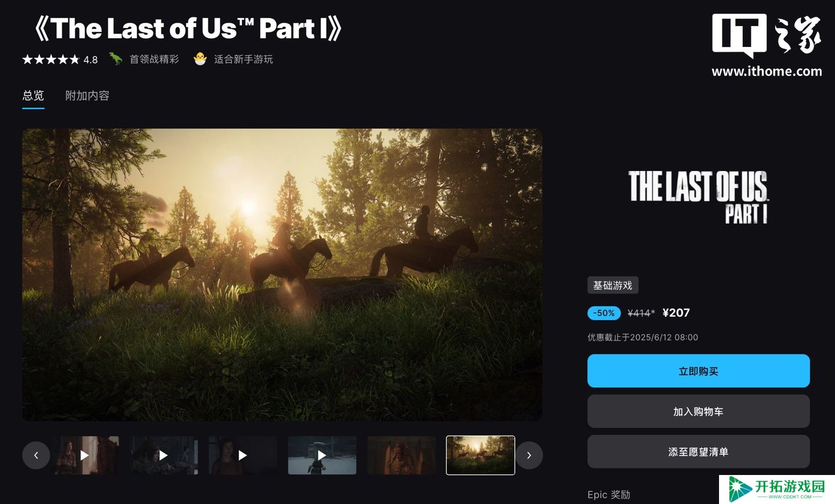The height and width of the screenshot is (504, 835).
Task: Show next screenshots with right carousel arrow
Action: click(x=529, y=455)
